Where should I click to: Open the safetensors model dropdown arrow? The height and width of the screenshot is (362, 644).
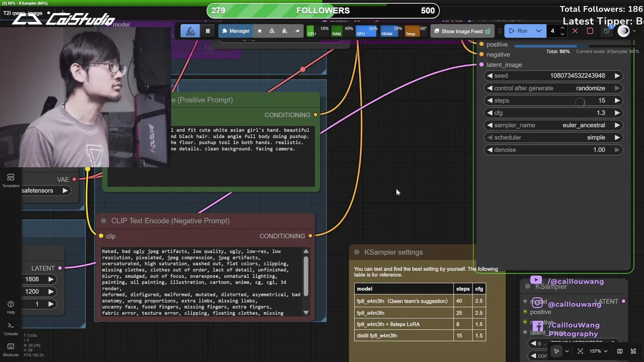(x=65, y=191)
